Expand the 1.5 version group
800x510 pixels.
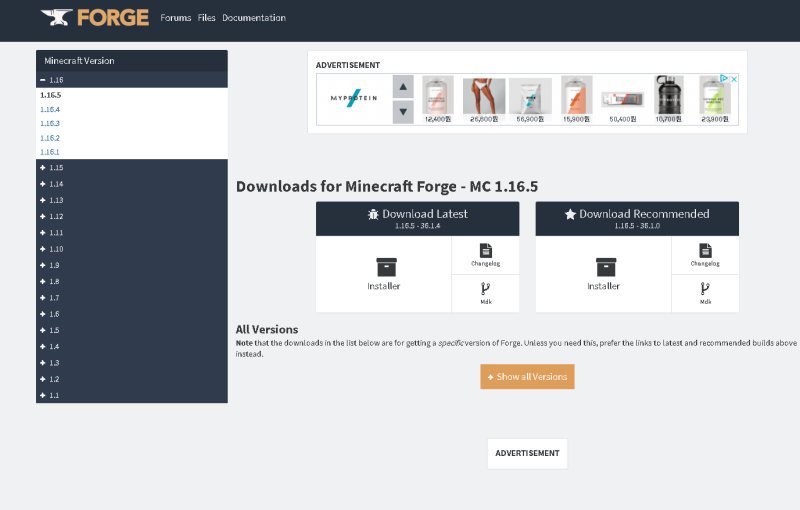(x=132, y=330)
